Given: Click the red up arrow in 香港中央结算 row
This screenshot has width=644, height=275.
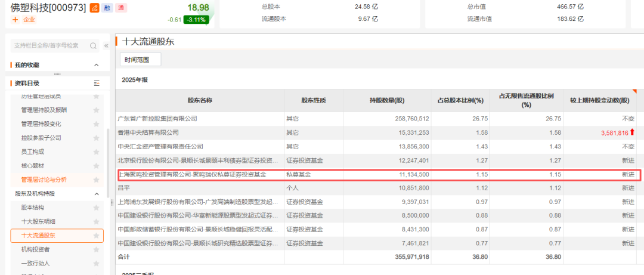Looking at the screenshot, I should (632, 132).
